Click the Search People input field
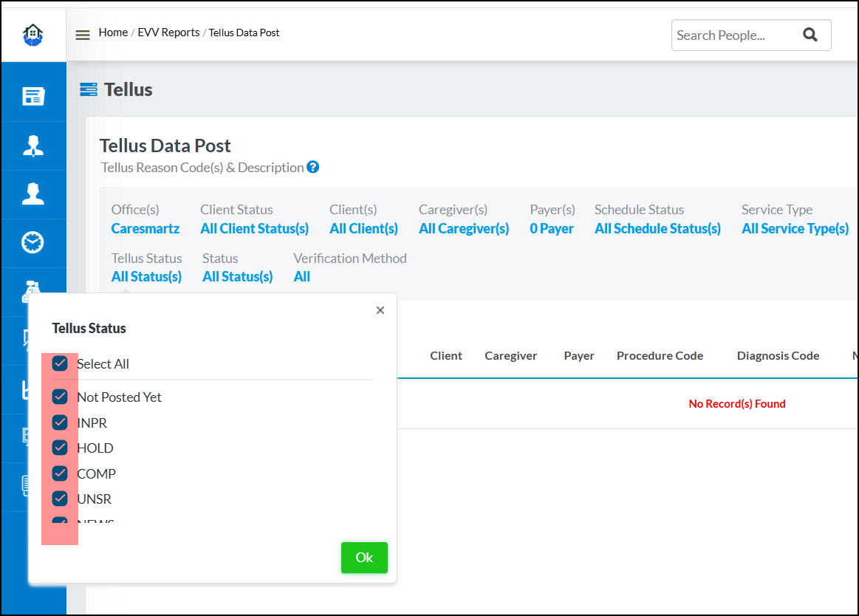859x616 pixels. [731, 35]
